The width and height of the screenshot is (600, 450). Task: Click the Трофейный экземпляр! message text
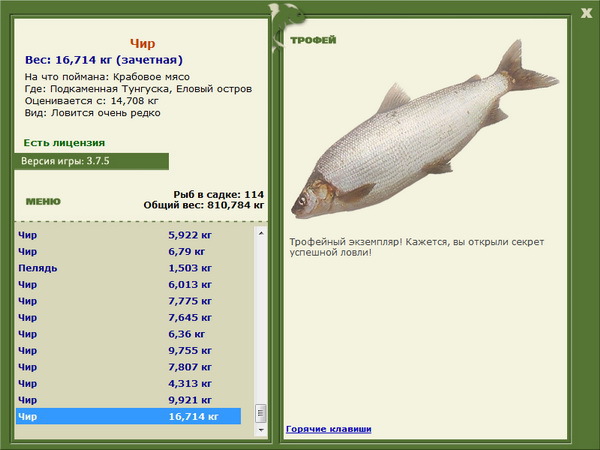pos(417,247)
